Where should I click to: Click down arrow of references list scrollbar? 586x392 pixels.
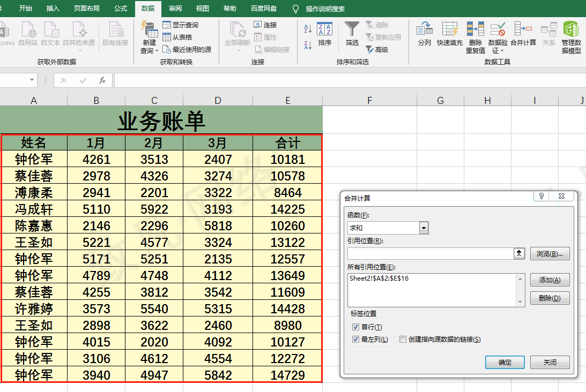520,302
